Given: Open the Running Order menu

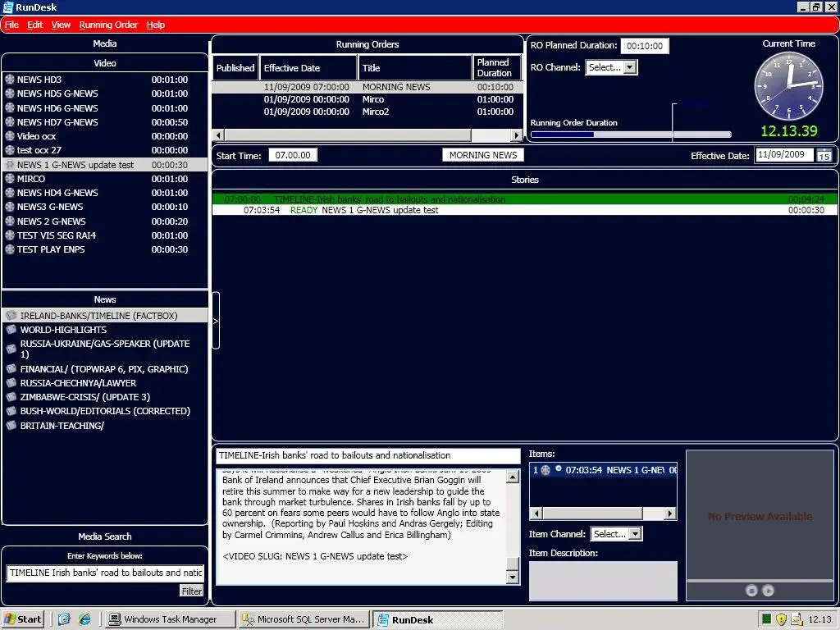Looking at the screenshot, I should 108,25.
